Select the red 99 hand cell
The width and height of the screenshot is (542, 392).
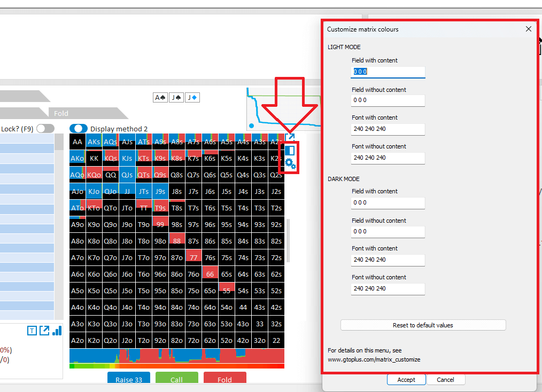[x=160, y=224]
